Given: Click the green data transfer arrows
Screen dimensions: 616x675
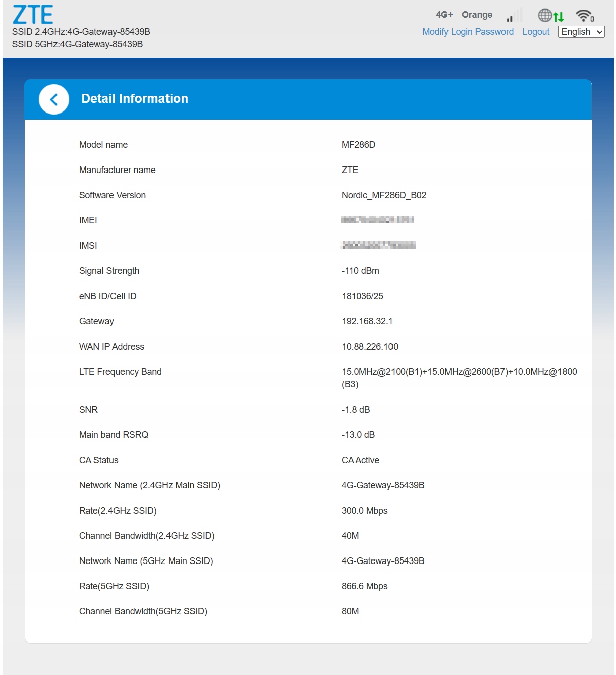Looking at the screenshot, I should click(558, 17).
